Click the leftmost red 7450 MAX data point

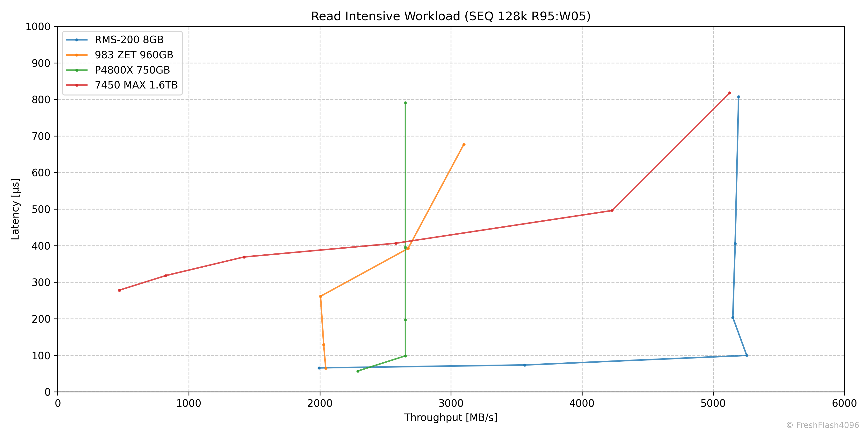pos(119,290)
